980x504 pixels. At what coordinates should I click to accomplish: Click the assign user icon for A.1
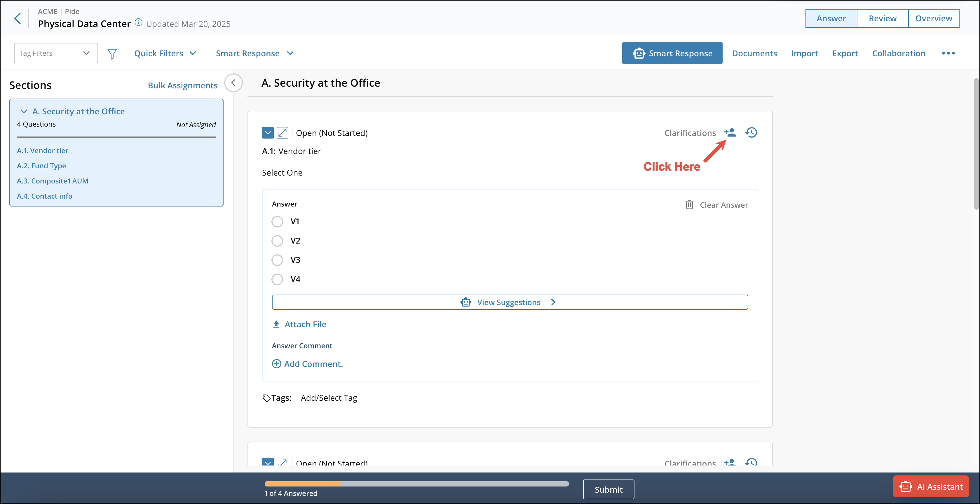pyautogui.click(x=730, y=133)
